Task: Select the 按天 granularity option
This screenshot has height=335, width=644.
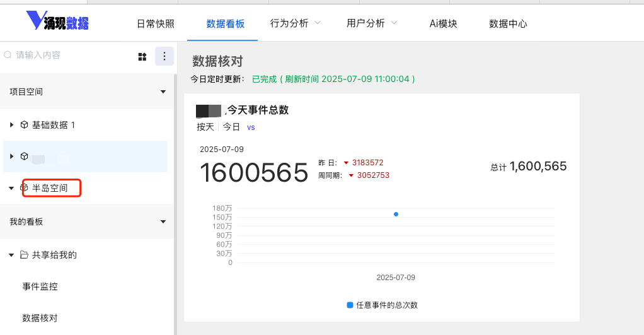Action: [x=205, y=127]
